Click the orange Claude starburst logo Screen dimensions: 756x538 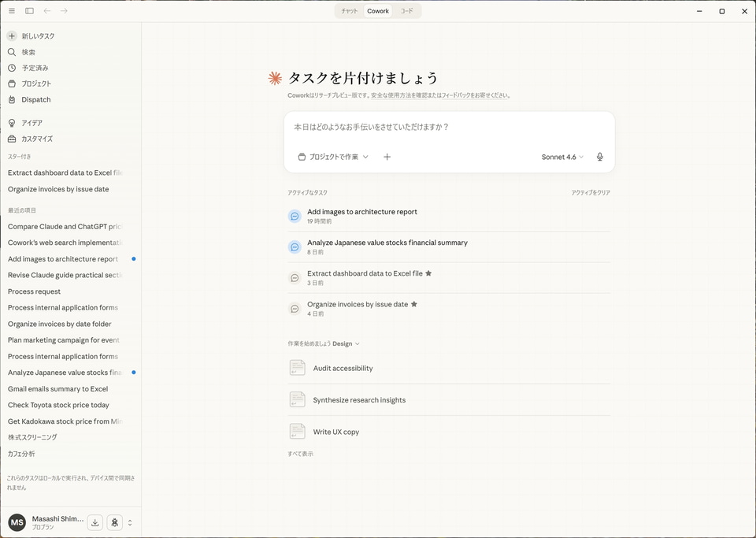(x=275, y=79)
